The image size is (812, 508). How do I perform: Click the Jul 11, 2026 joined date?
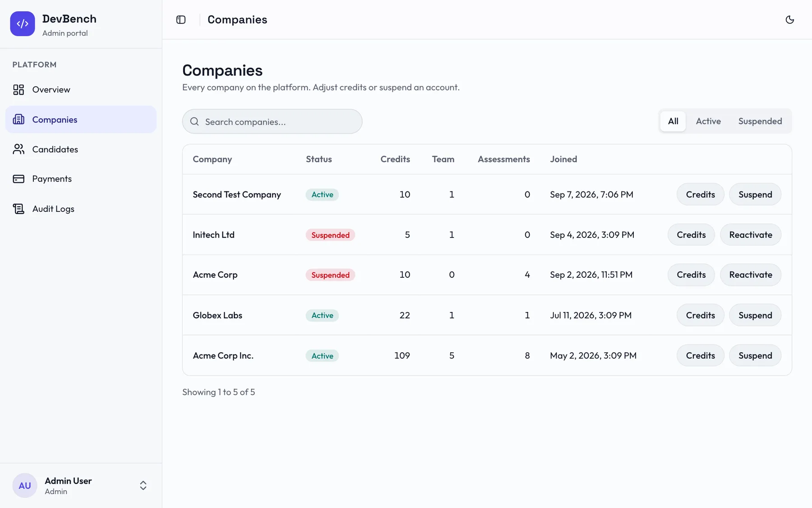(591, 315)
